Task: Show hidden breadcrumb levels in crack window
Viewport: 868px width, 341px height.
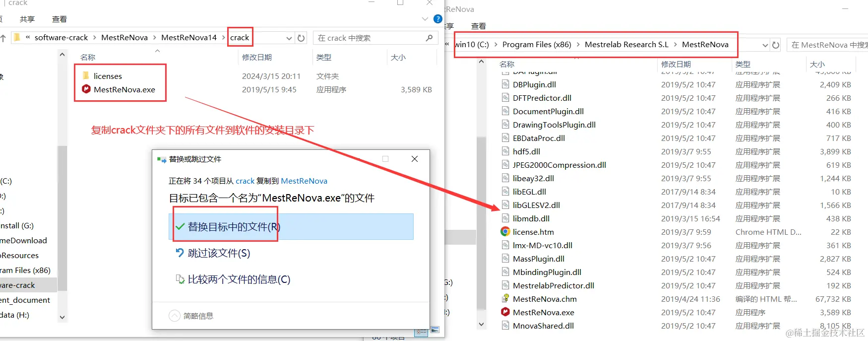Action: (28, 37)
